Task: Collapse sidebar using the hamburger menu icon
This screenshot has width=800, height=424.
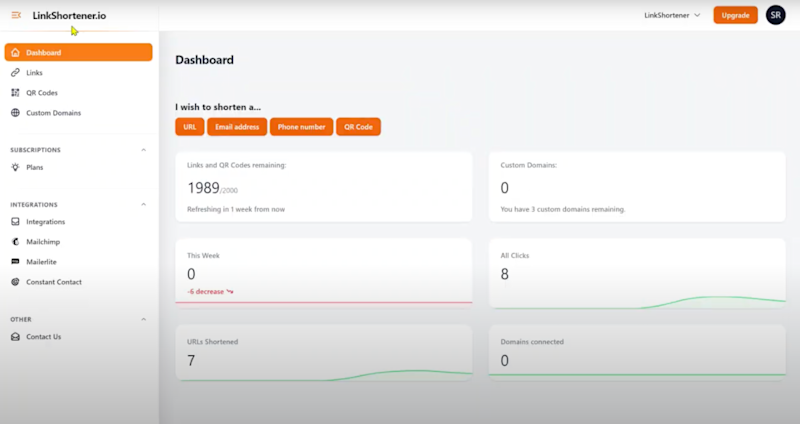Action: tap(15, 15)
